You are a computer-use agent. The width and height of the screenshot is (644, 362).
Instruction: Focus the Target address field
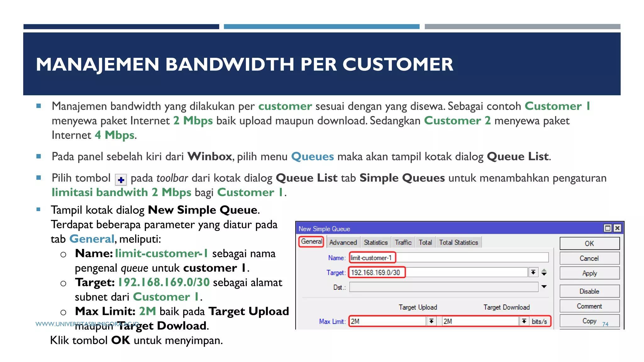click(438, 272)
